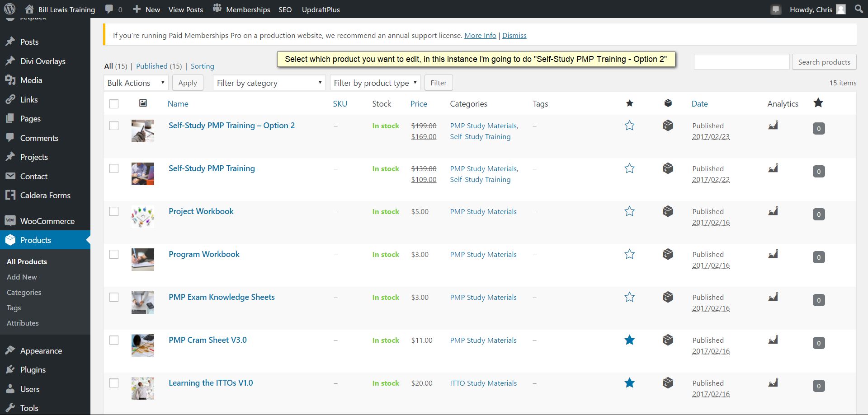Open the New content menu in admin bar

point(146,9)
